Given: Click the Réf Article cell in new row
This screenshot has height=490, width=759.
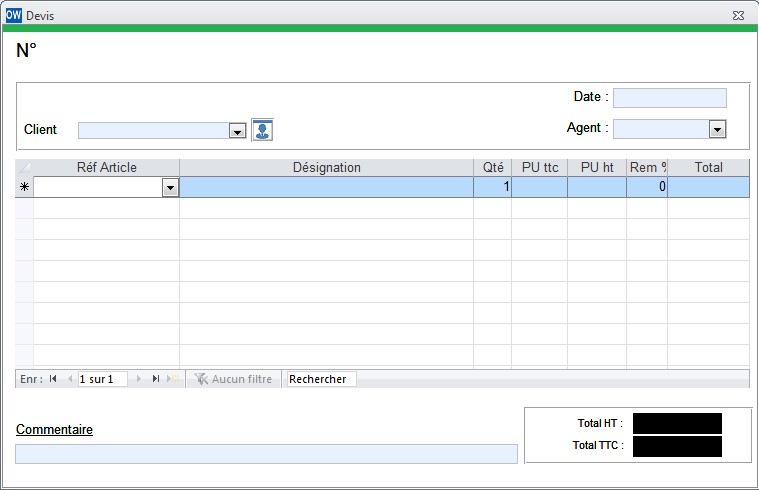Looking at the screenshot, I should [x=98, y=187].
